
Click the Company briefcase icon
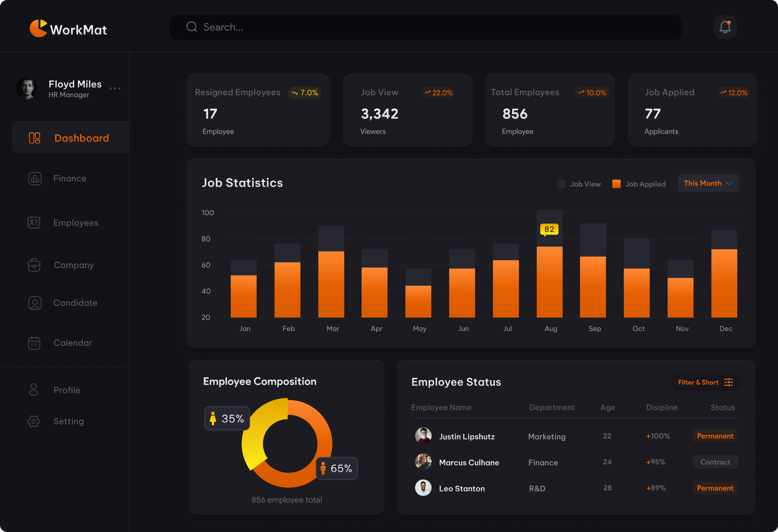(x=34, y=265)
